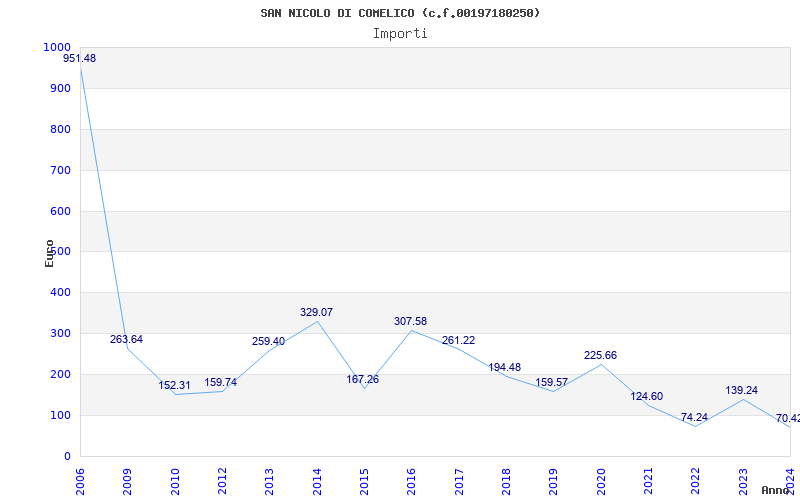
Task: Click the 2013 x-axis year label
Action: tap(270, 481)
